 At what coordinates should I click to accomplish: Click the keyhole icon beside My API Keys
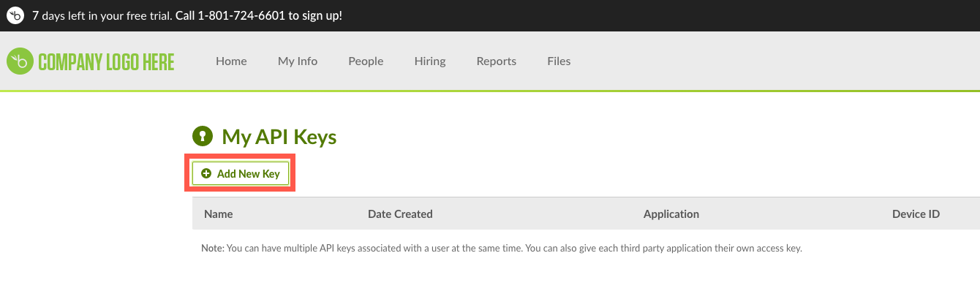[x=202, y=136]
